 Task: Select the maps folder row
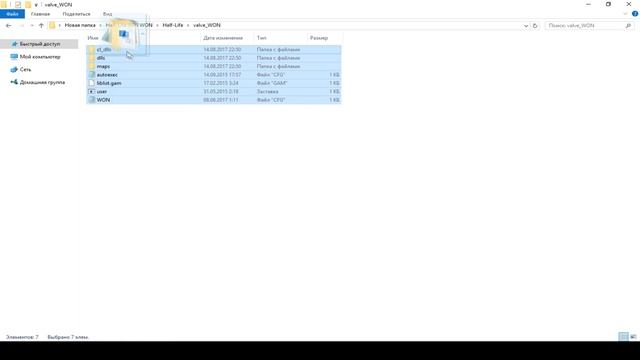point(213,66)
